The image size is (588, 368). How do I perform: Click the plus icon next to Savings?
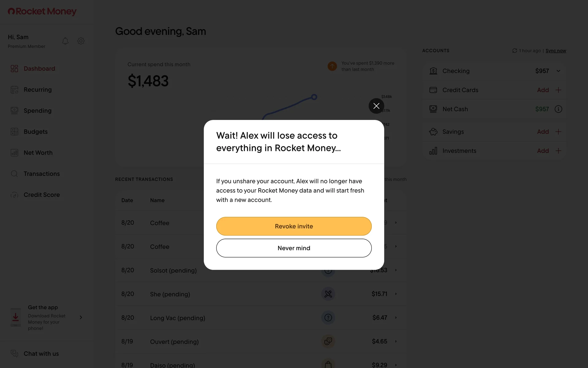558,132
